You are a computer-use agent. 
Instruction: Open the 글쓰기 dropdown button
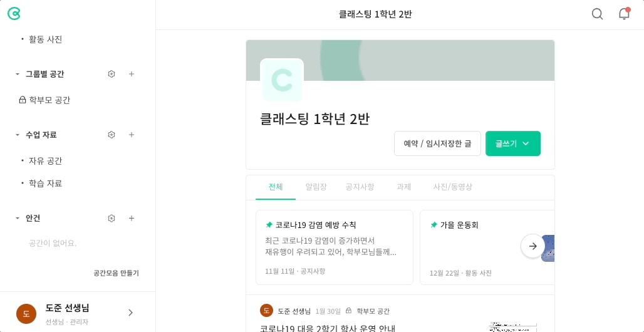(513, 143)
